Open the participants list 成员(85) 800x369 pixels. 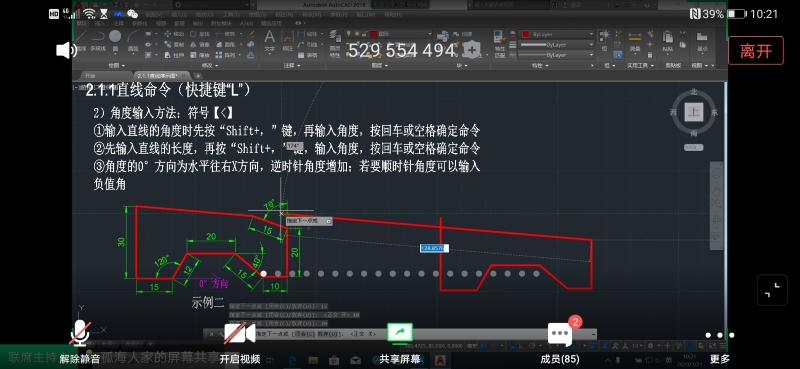point(560,343)
